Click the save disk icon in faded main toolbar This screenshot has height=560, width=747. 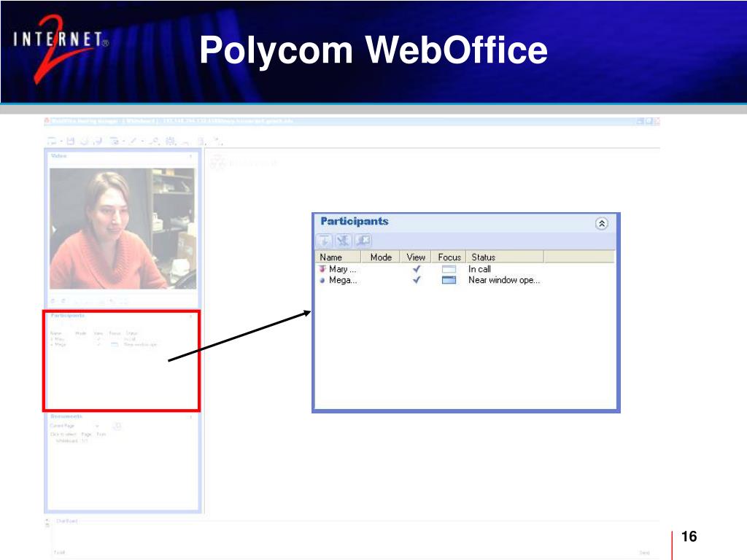[71, 141]
